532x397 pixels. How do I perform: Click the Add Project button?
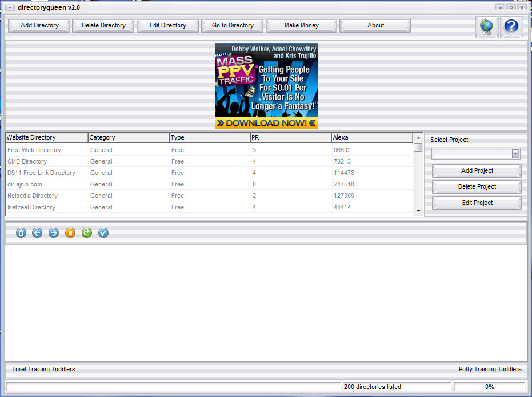coord(477,171)
